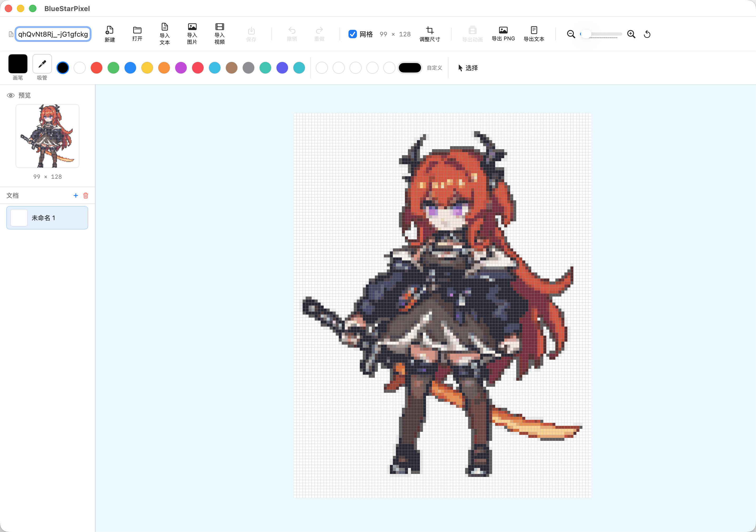Viewport: 756px width, 532px height.
Task: Click the 导出动画 export animation icon
Action: pyautogui.click(x=472, y=30)
